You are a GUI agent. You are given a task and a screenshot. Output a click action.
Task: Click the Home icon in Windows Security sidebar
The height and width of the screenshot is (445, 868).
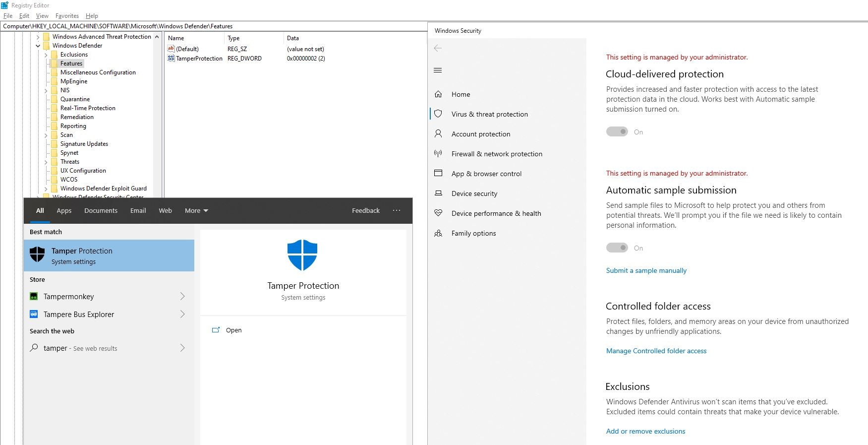point(438,94)
